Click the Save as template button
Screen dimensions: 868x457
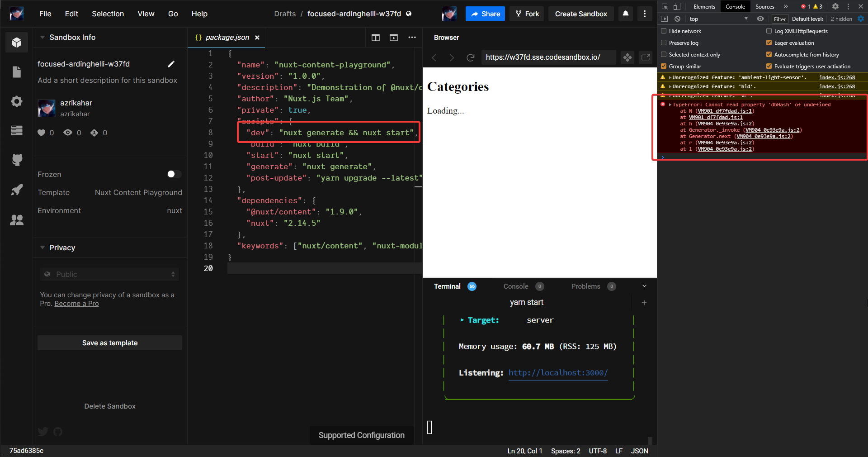coord(109,343)
